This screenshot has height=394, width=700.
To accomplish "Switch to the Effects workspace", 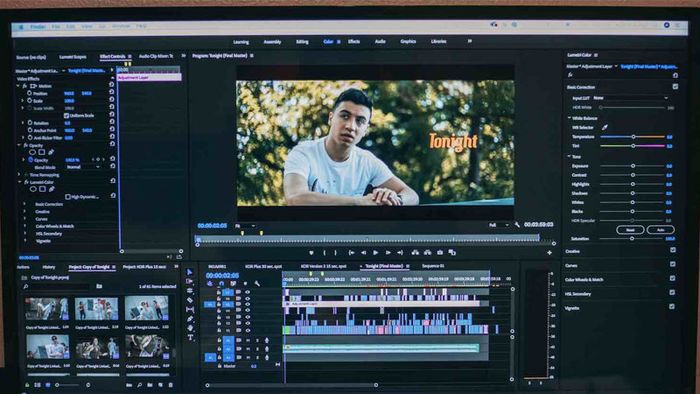I will tap(354, 41).
